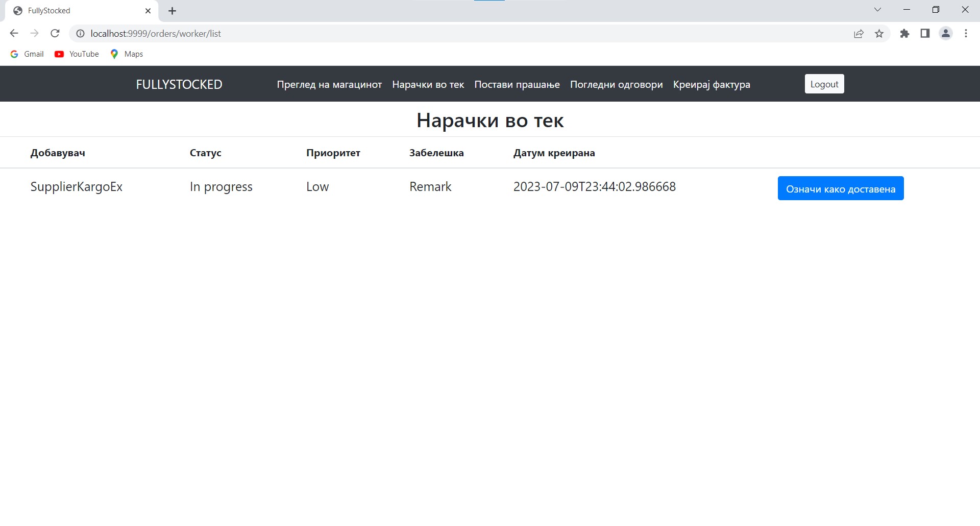The image size is (980, 526).
Task: Open Креирај фактура navigation link
Action: click(711, 84)
